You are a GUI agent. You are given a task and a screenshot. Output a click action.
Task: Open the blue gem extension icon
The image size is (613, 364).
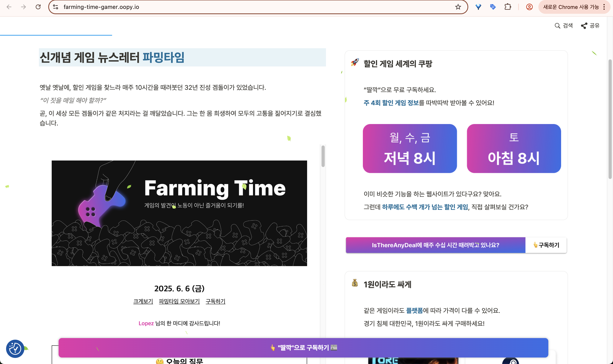click(478, 7)
